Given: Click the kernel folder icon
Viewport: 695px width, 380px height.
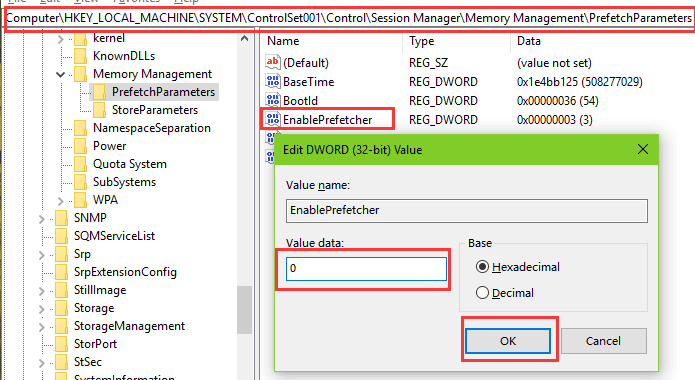Looking at the screenshot, I should [81, 39].
